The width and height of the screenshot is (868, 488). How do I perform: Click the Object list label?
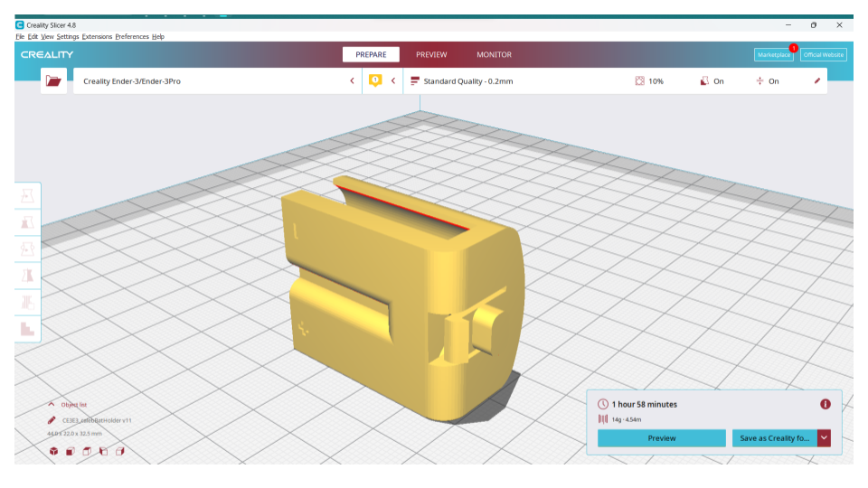coord(73,405)
